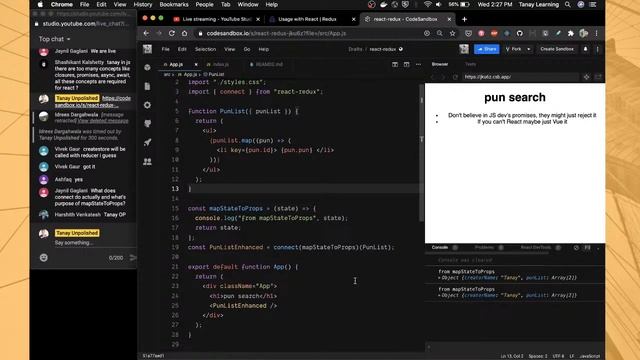Go to Chrome home page

(x=184, y=33)
